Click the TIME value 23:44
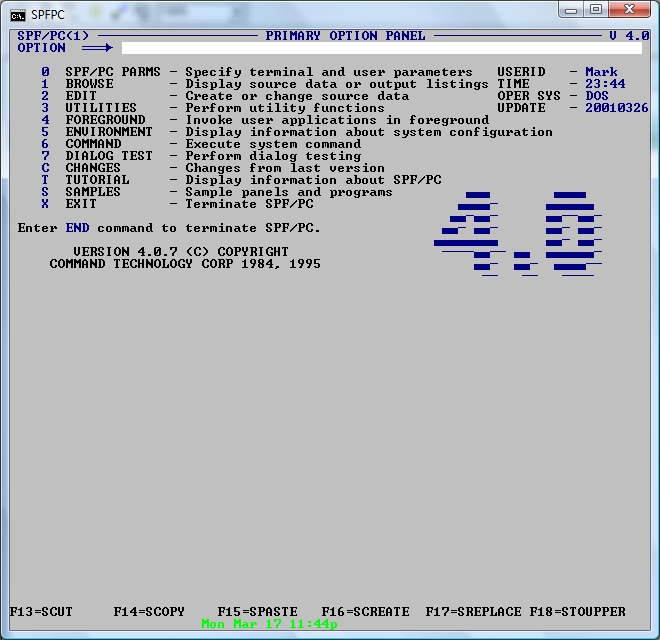 point(605,84)
